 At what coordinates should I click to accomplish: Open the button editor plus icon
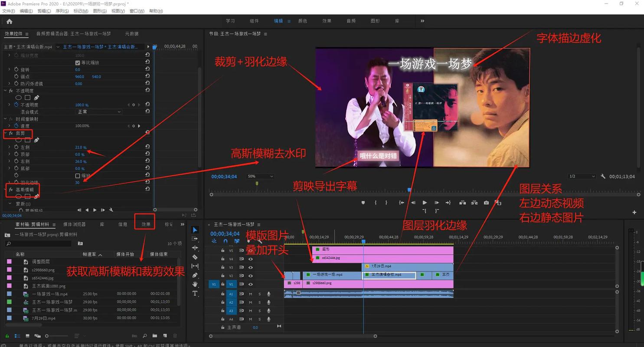point(634,212)
